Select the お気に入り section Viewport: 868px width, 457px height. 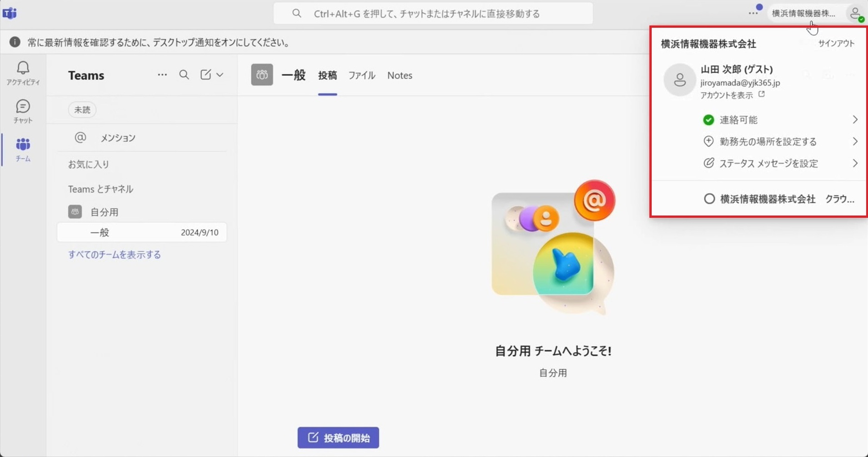coord(89,164)
